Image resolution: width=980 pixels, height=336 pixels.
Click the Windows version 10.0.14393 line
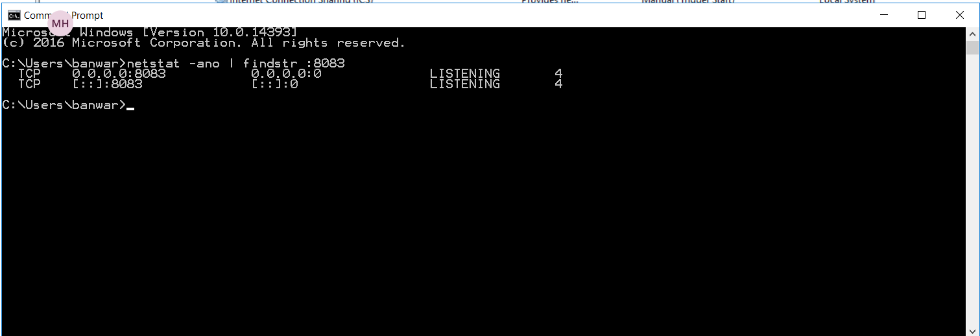click(x=150, y=32)
